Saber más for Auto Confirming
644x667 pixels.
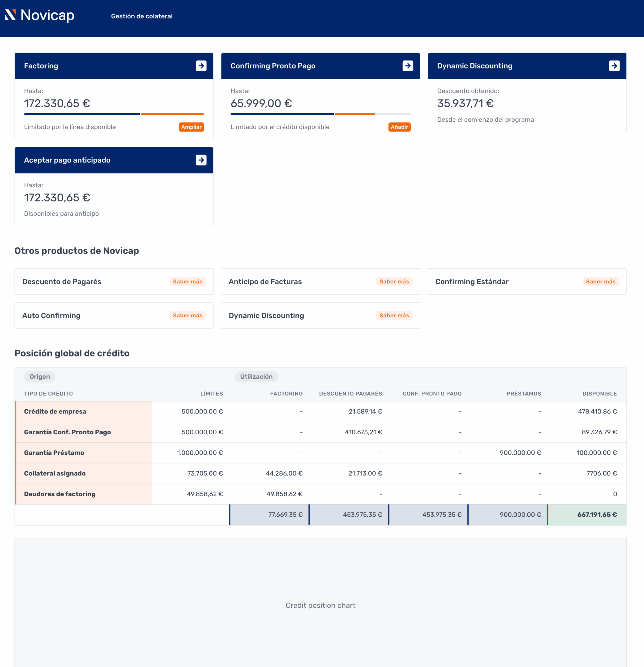click(187, 316)
